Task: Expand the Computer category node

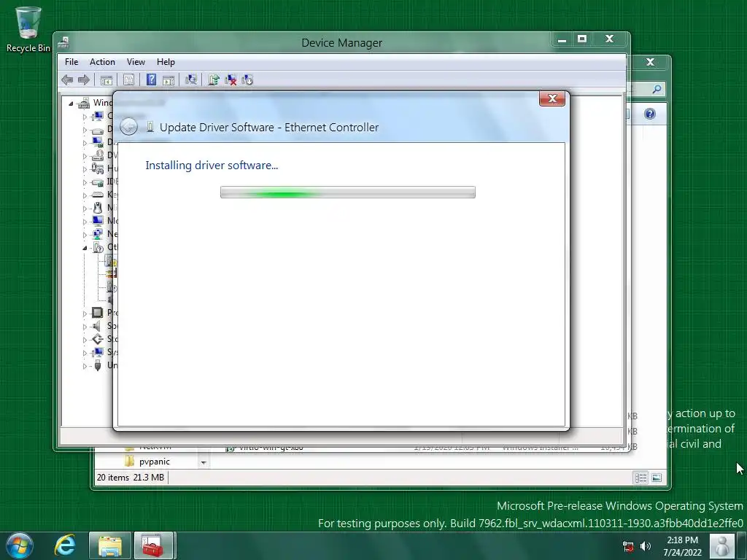Action: coord(85,116)
